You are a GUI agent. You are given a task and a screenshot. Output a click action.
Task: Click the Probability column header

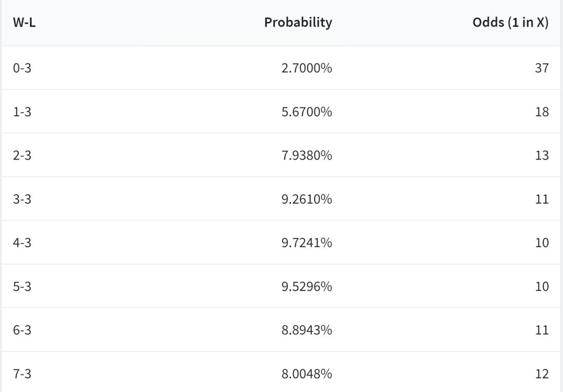point(298,22)
